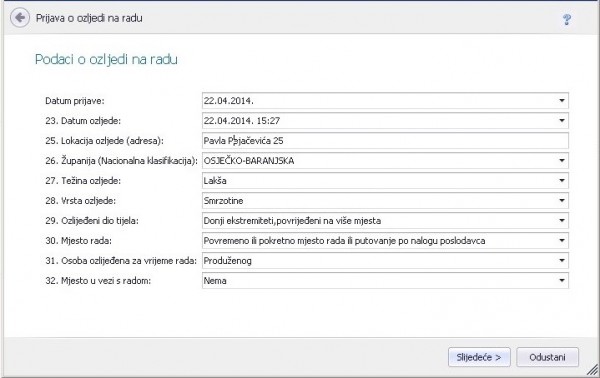The height and width of the screenshot is (378, 600).
Task: Click the 22.04.2014. date value
Action: point(228,101)
